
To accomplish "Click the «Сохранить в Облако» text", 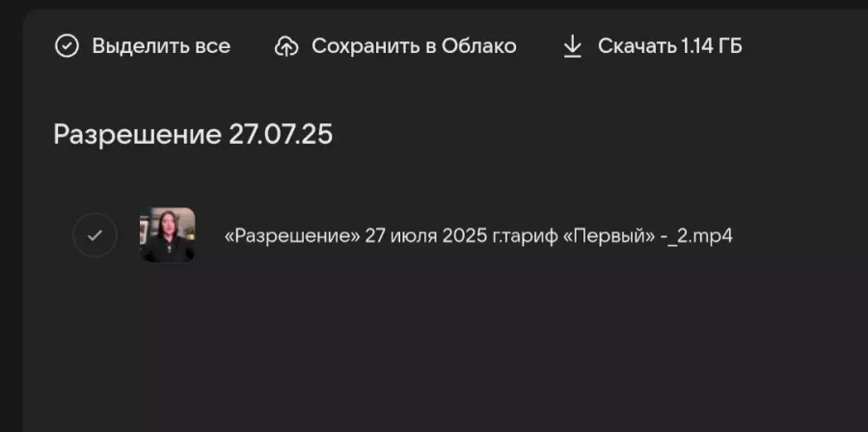I will click(414, 46).
